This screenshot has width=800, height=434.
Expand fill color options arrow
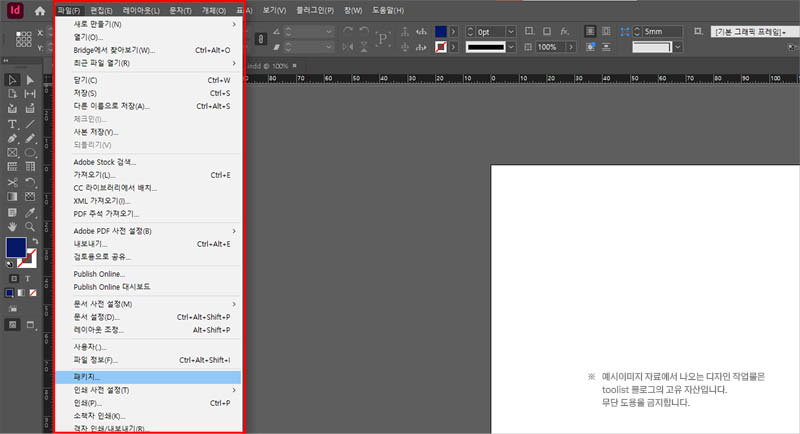pyautogui.click(x=453, y=32)
